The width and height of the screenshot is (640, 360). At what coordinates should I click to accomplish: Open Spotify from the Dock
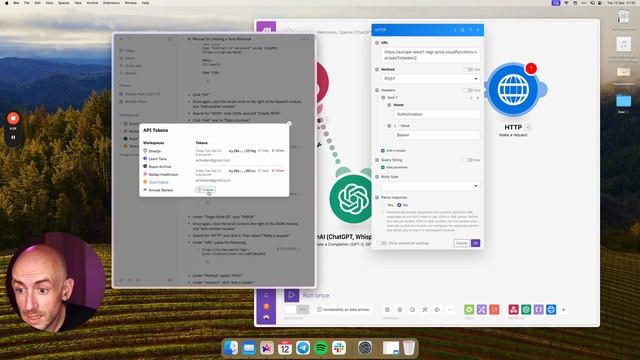click(321, 348)
